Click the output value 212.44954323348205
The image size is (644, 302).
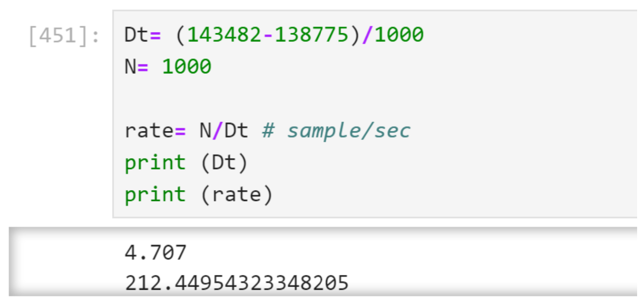point(237,283)
